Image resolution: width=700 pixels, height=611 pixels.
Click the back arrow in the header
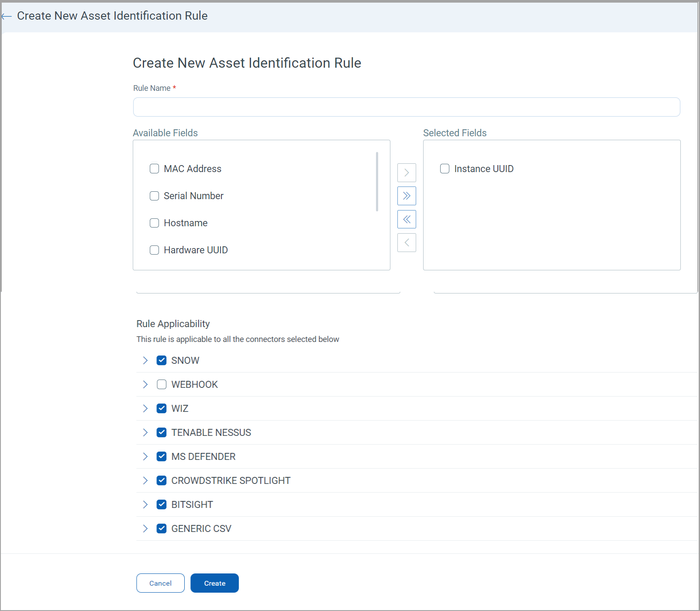tap(6, 17)
